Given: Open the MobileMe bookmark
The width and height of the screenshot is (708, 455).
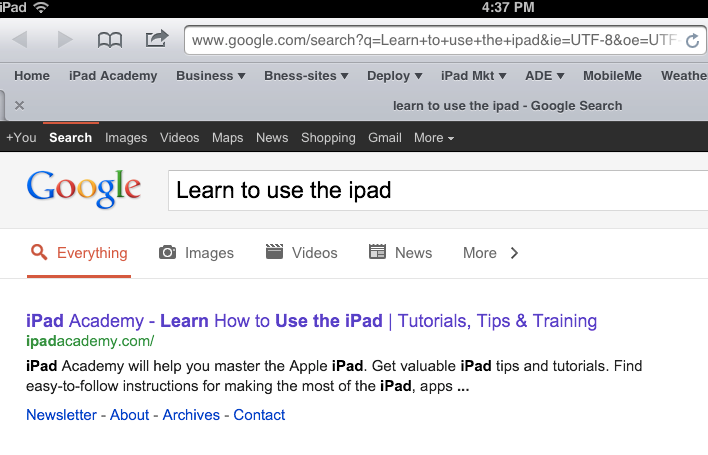Looking at the screenshot, I should 612,76.
